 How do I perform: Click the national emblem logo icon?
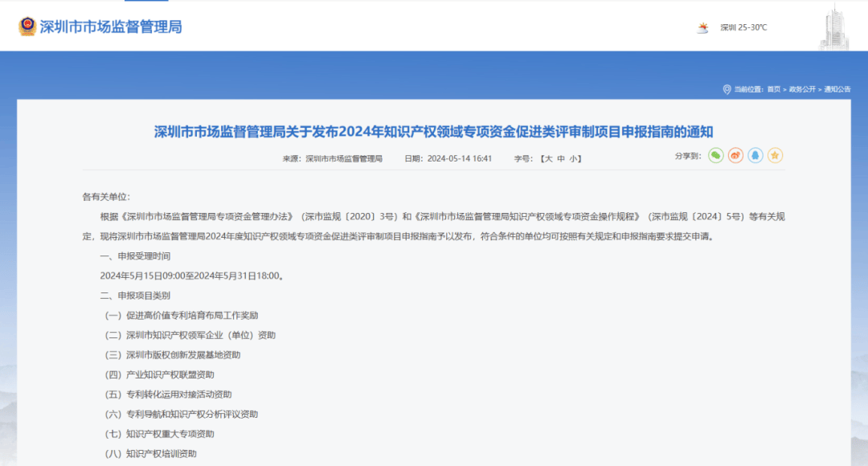(27, 27)
